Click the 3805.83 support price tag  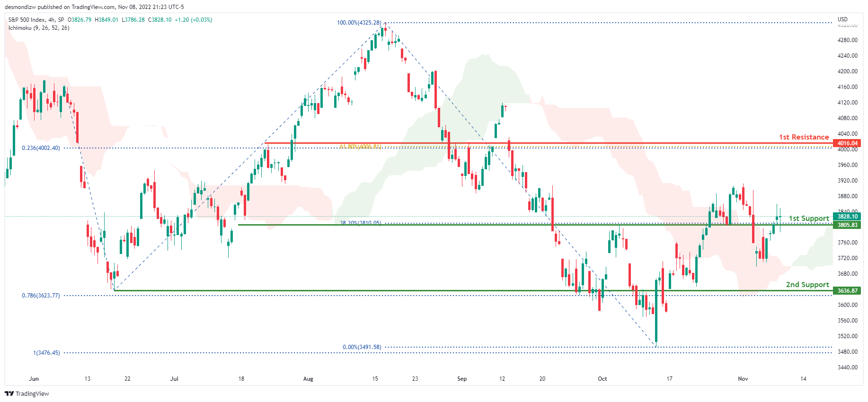(847, 225)
